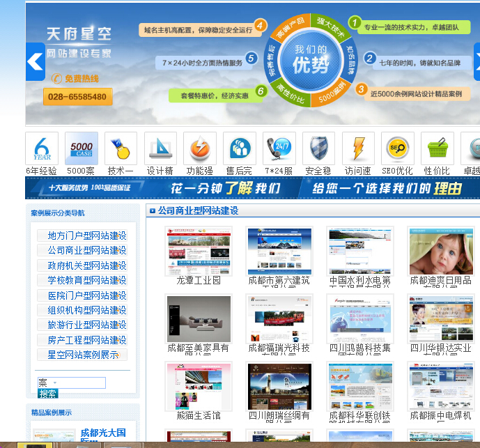Open 医院门户型网站建设 category

82,295
